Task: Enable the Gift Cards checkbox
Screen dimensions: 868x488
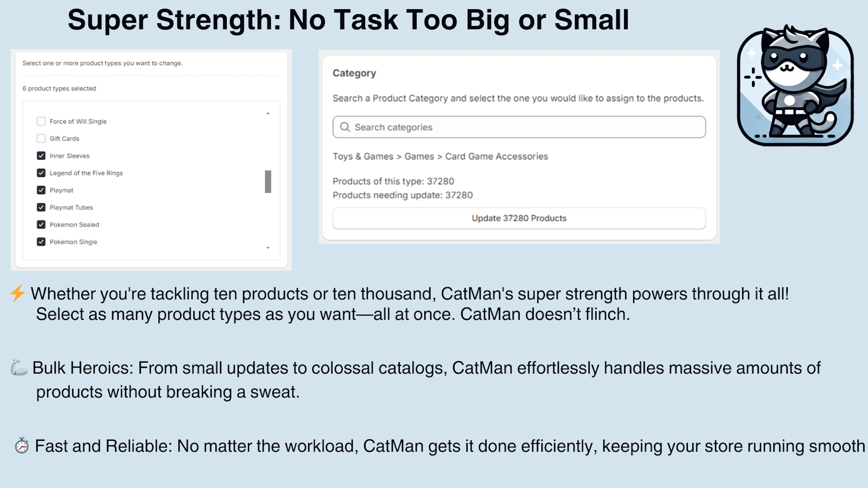Action: tap(41, 139)
